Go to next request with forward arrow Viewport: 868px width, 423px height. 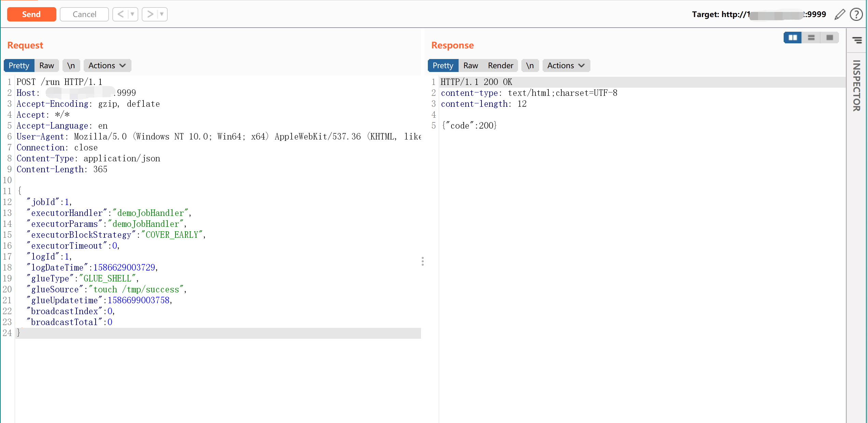[150, 14]
